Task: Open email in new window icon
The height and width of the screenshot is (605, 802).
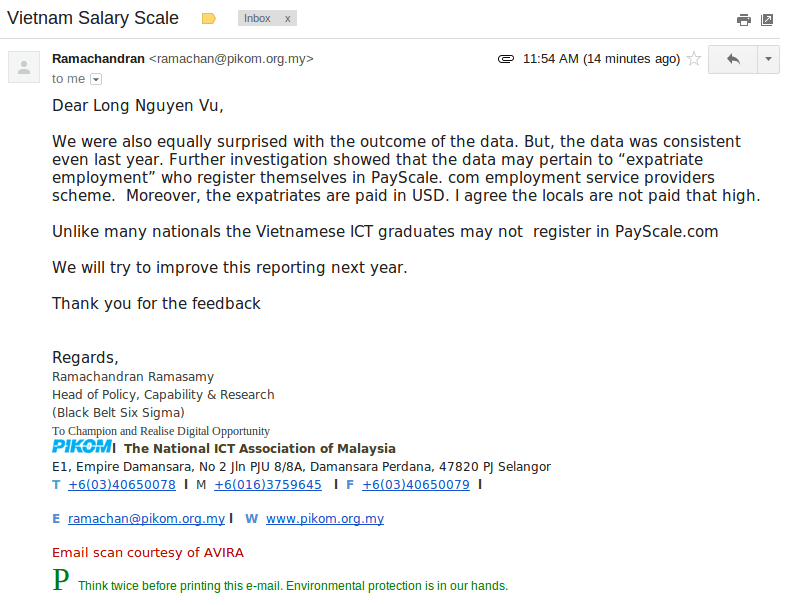Action: point(767,19)
